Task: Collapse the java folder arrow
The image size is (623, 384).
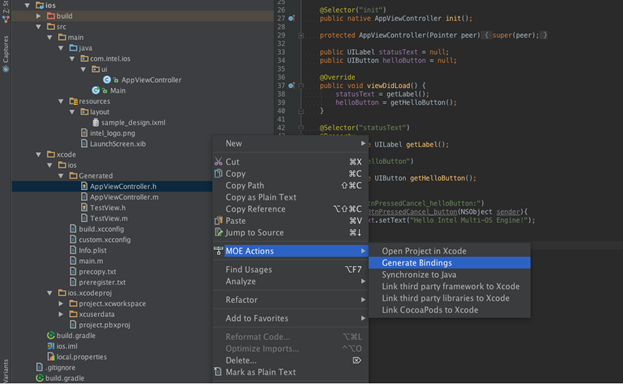Action: tap(61, 48)
